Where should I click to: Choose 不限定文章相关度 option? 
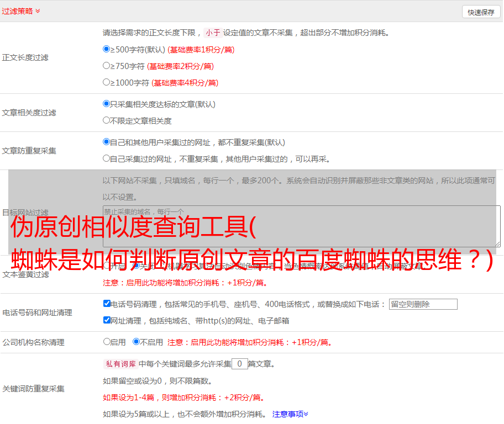(x=107, y=120)
